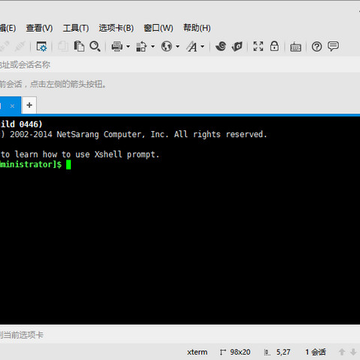The width and height of the screenshot is (360, 360).
Task: Click the globe encoding icon
Action: click(x=166, y=46)
